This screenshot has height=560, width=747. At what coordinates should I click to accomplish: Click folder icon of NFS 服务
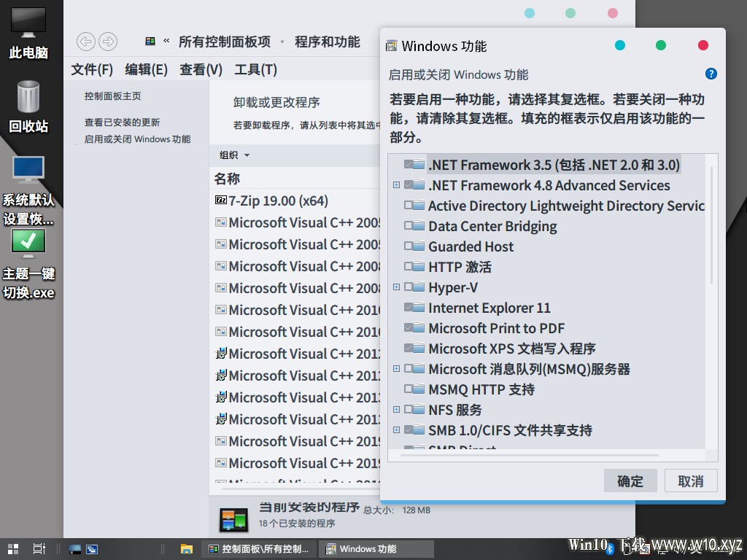[419, 410]
